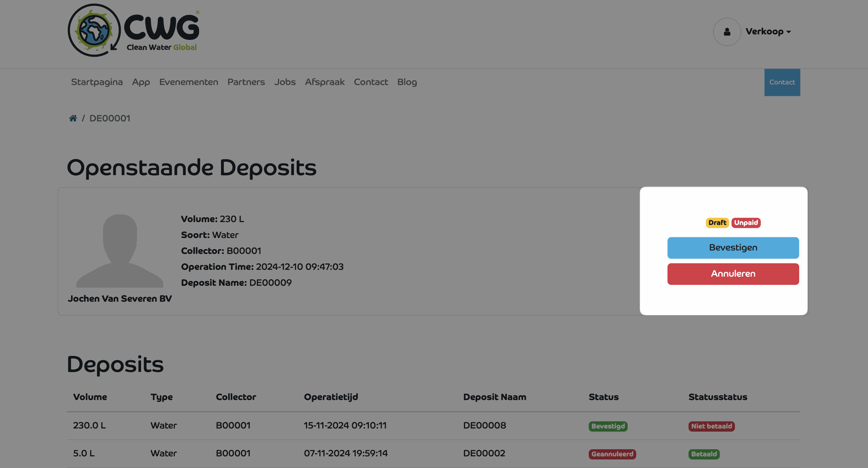This screenshot has height=468, width=868.
Task: Confirm deposit with Bevestigen button
Action: pyautogui.click(x=733, y=248)
